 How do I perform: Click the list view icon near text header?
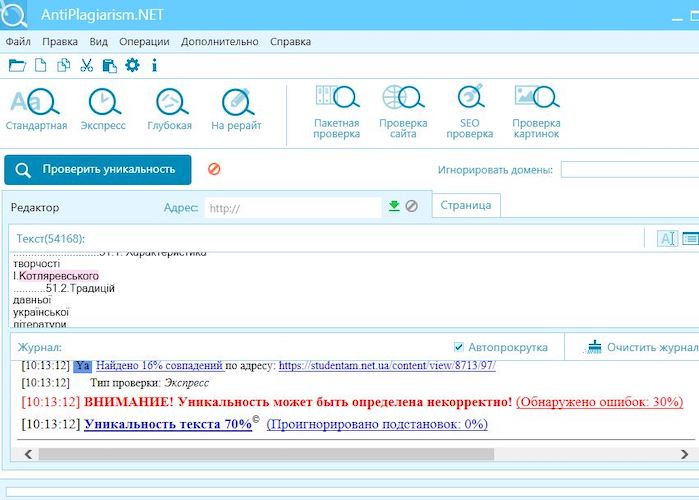click(x=691, y=238)
